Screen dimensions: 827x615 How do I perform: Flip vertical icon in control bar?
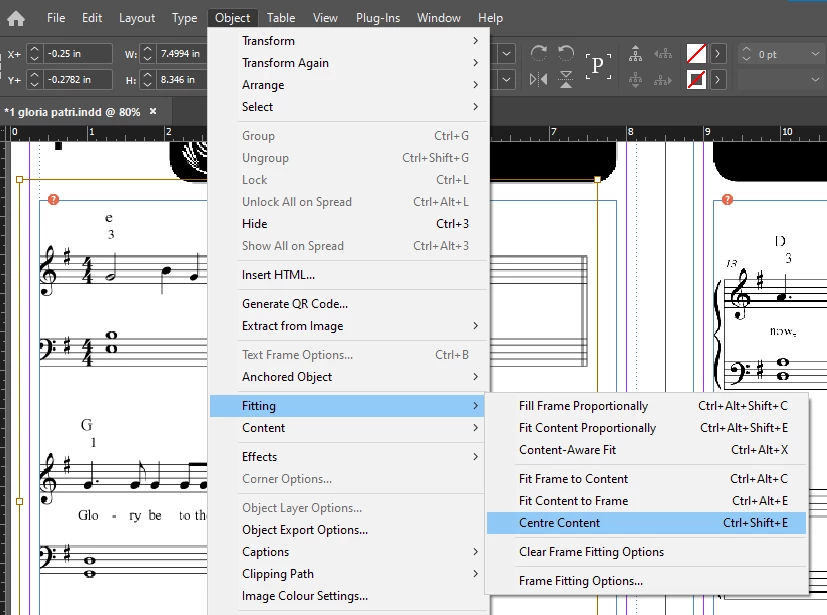[x=566, y=80]
